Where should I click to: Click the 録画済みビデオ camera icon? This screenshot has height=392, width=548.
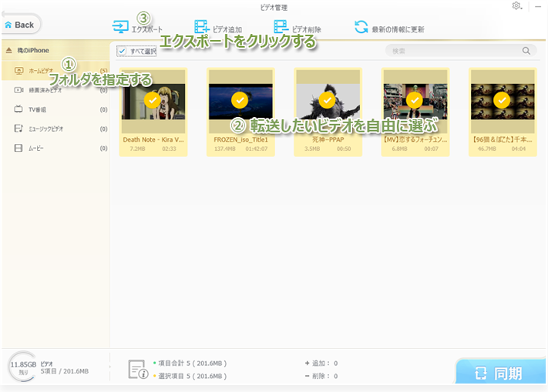(x=18, y=90)
